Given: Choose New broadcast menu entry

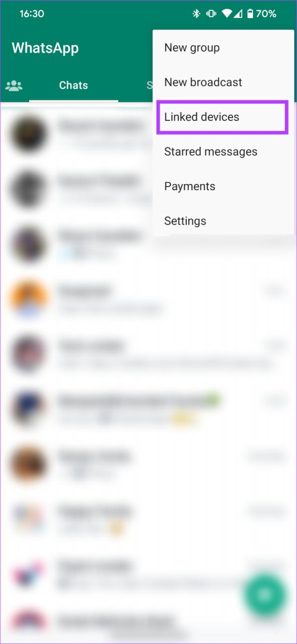Looking at the screenshot, I should (x=203, y=82).
